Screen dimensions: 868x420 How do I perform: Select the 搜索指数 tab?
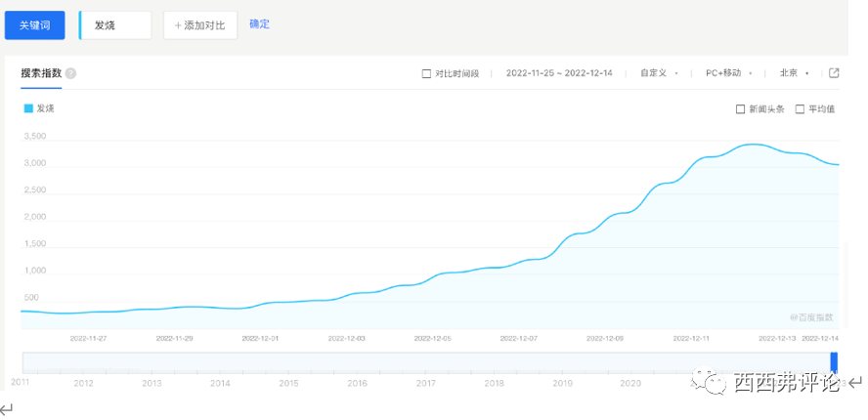(x=41, y=73)
